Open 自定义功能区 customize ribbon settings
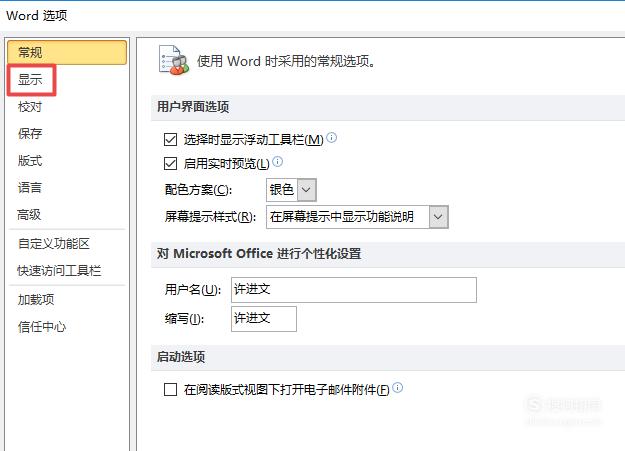 pos(54,243)
